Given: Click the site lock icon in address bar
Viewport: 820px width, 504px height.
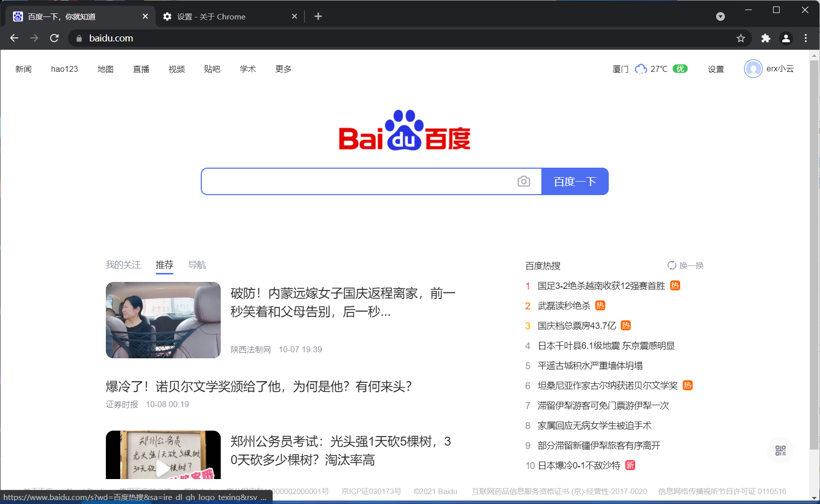Looking at the screenshot, I should [x=79, y=38].
